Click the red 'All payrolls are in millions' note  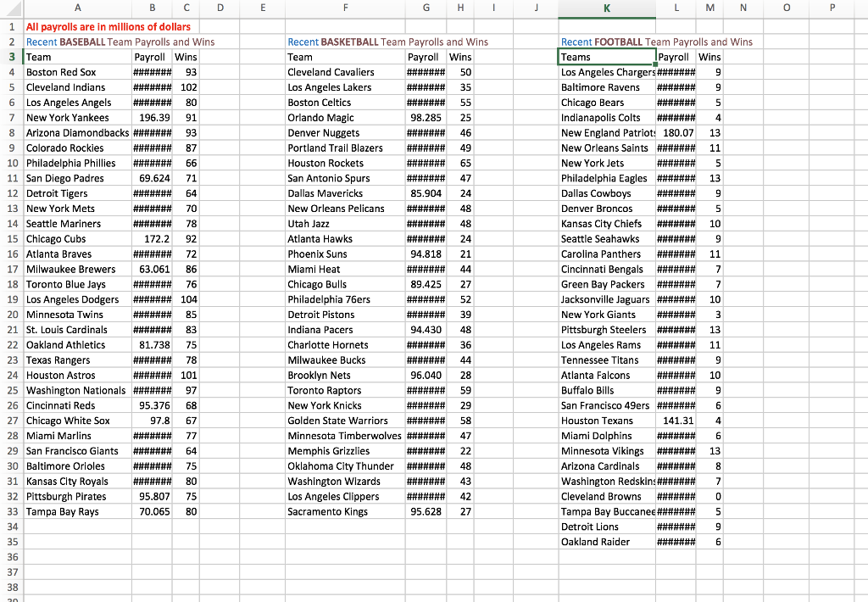(108, 26)
